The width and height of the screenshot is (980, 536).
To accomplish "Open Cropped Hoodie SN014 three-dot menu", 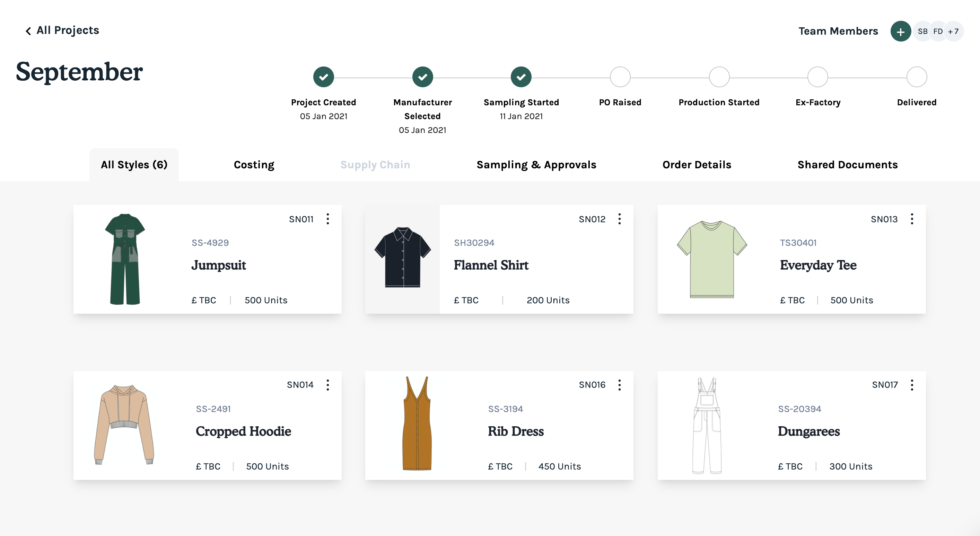I will 327,385.
